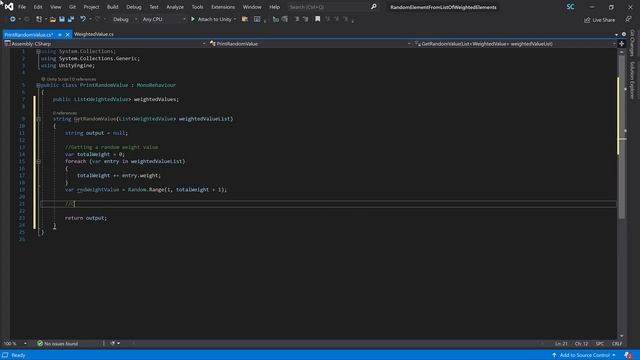Open the Project menu
The width and height of the screenshot is (640, 360).
tap(91, 7)
